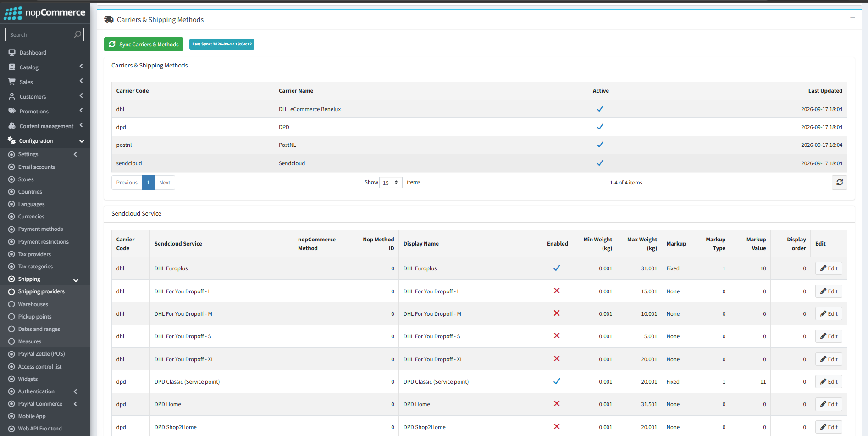Click the Next pagination button
The height and width of the screenshot is (436, 868).
(165, 183)
